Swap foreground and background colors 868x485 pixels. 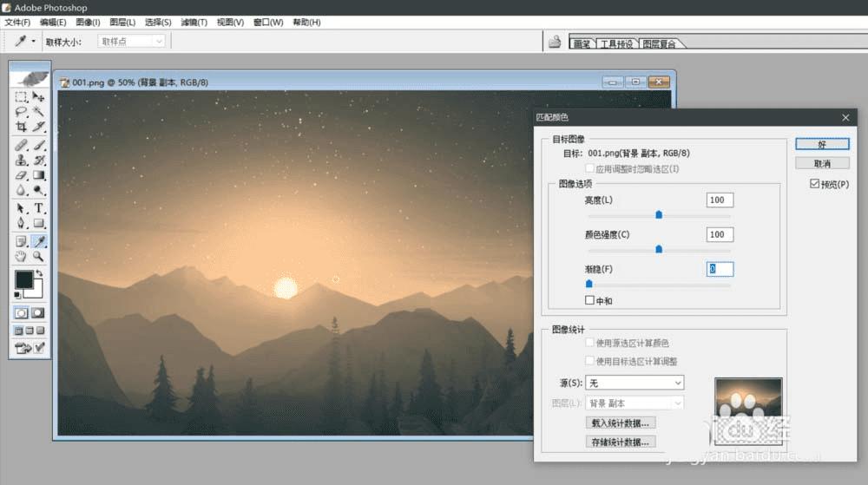point(39,274)
